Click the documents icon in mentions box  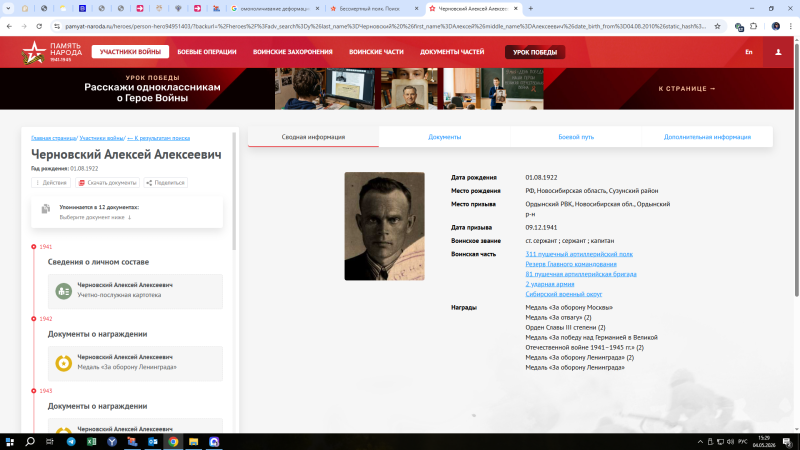[46, 209]
